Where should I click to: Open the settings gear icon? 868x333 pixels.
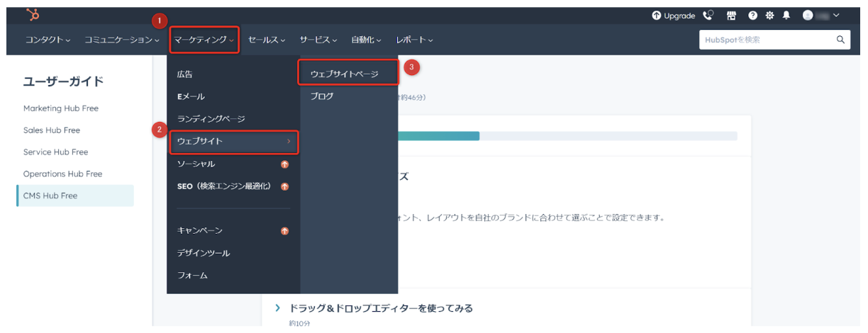(769, 16)
